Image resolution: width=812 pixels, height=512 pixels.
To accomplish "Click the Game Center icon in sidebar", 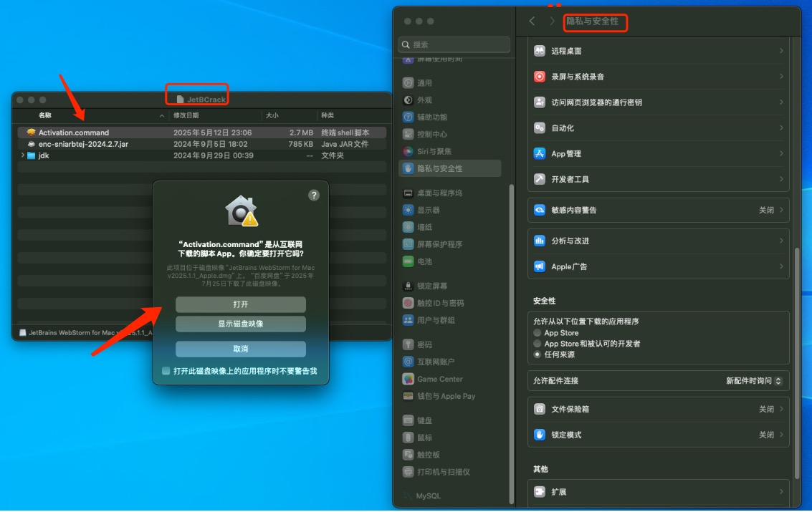I will click(x=408, y=379).
